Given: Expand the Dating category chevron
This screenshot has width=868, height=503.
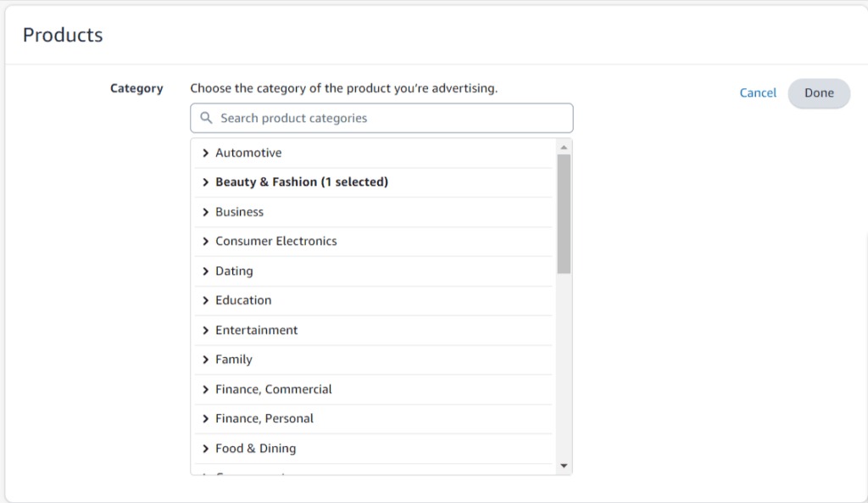Looking at the screenshot, I should (206, 271).
